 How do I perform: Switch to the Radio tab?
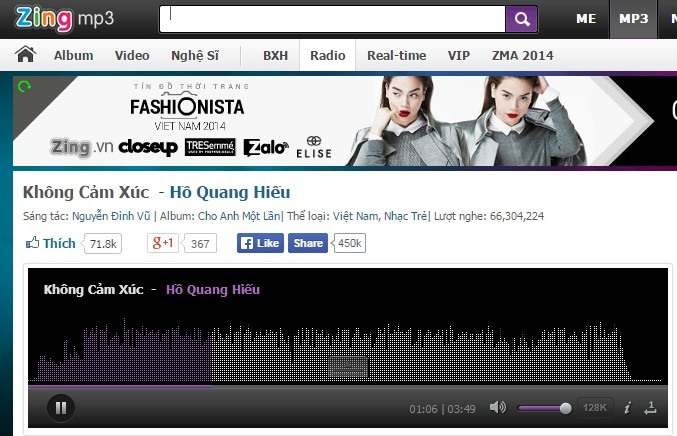327,55
